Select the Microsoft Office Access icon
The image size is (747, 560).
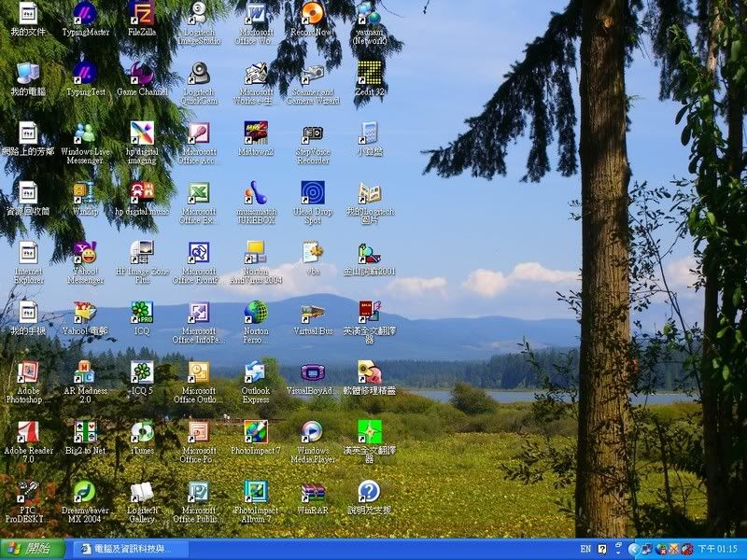pos(199,133)
